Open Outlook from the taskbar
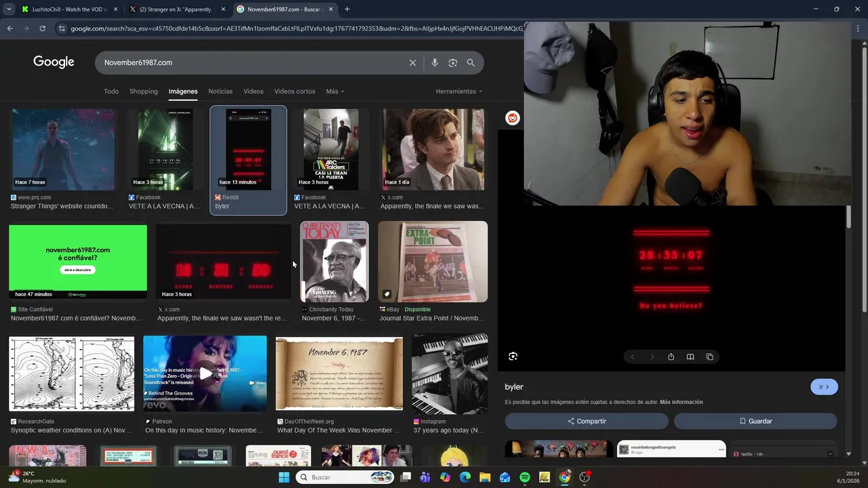The image size is (868, 488). (505, 477)
